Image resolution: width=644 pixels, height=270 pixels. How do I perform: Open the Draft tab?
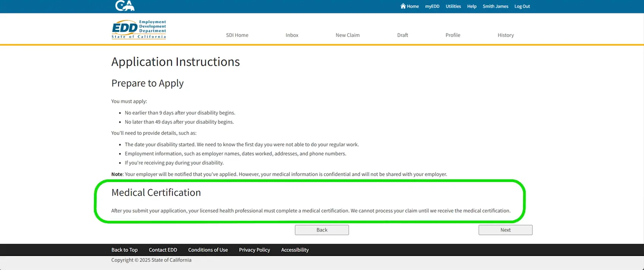click(402, 35)
